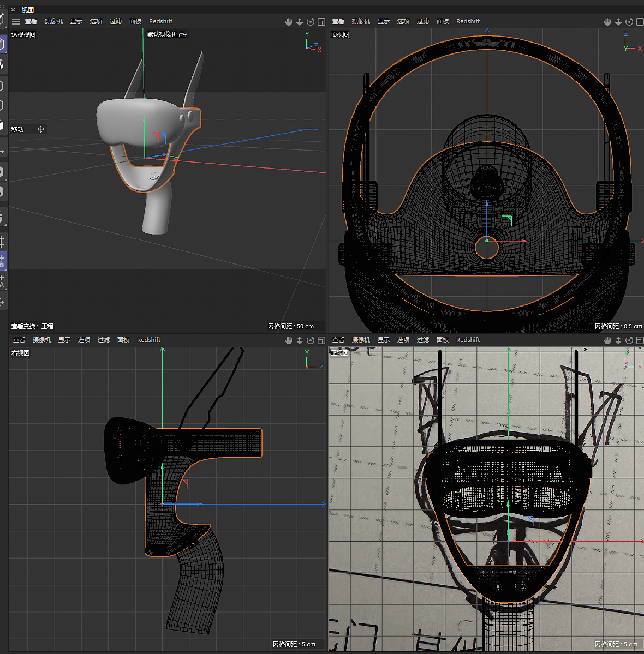644x654 pixels.
Task: Open 摄像机 menu in top view
Action: coord(361,21)
